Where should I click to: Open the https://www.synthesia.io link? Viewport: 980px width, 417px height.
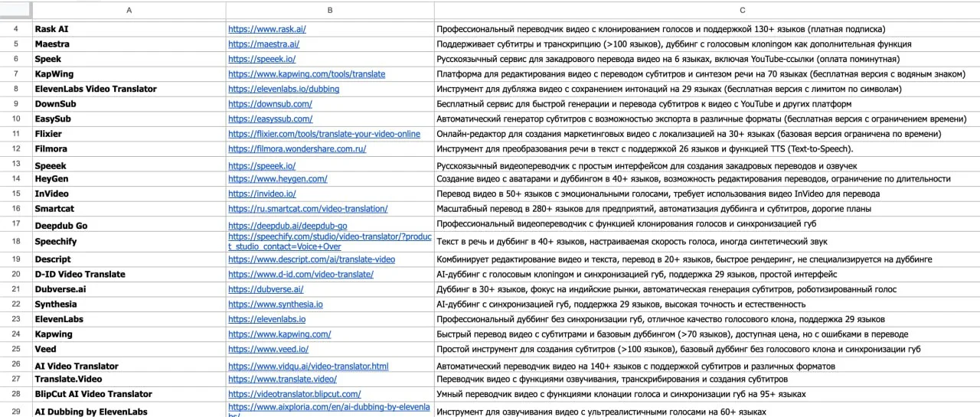pos(276,304)
